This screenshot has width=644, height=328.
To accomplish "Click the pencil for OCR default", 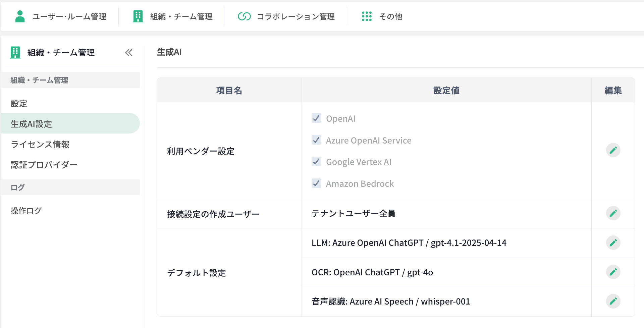I will [613, 272].
